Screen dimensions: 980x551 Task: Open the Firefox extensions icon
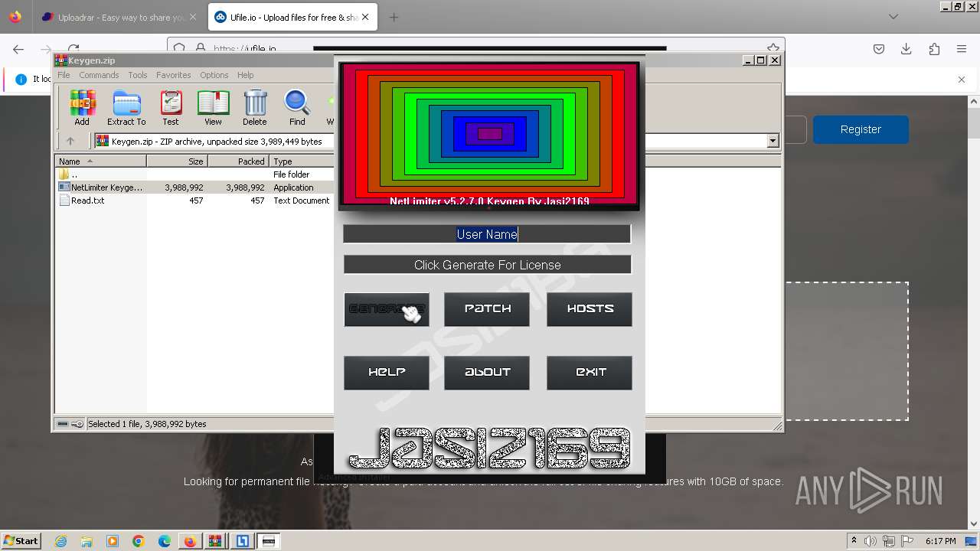click(x=934, y=49)
